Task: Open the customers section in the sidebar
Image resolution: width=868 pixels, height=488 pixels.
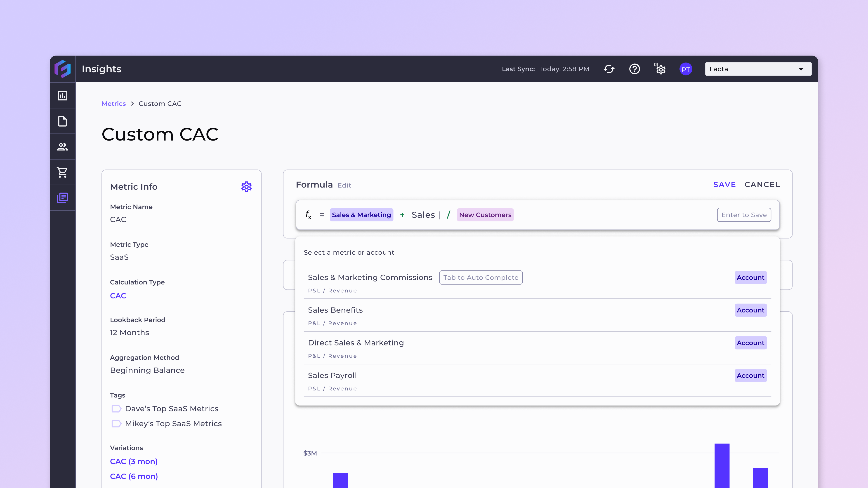Action: [63, 146]
